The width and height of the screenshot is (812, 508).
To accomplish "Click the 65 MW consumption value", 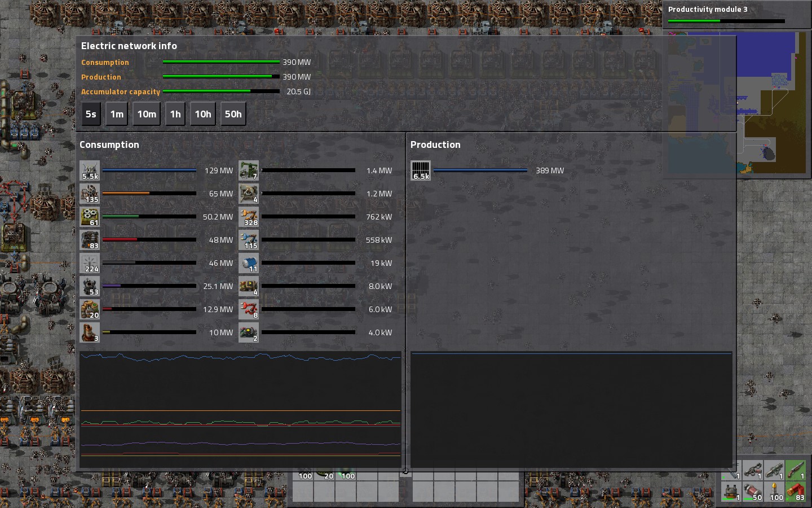I will pos(220,194).
